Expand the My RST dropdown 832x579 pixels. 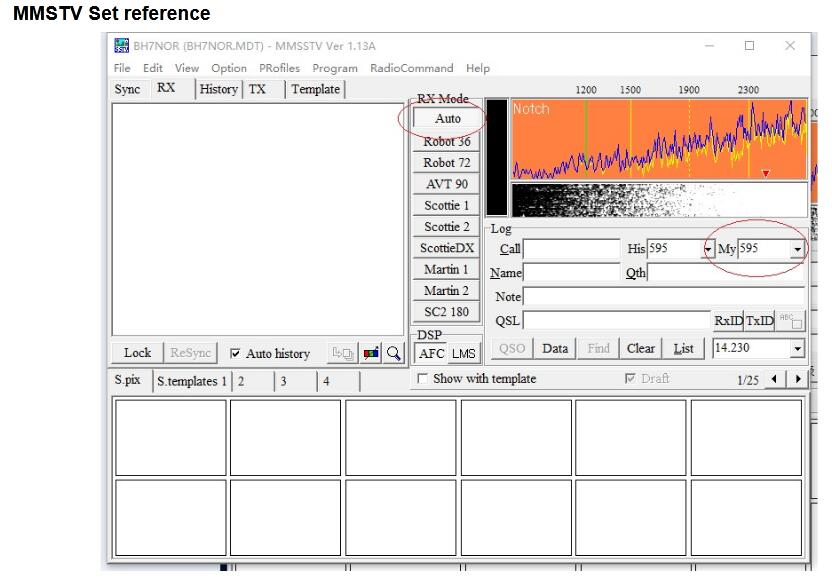(797, 249)
